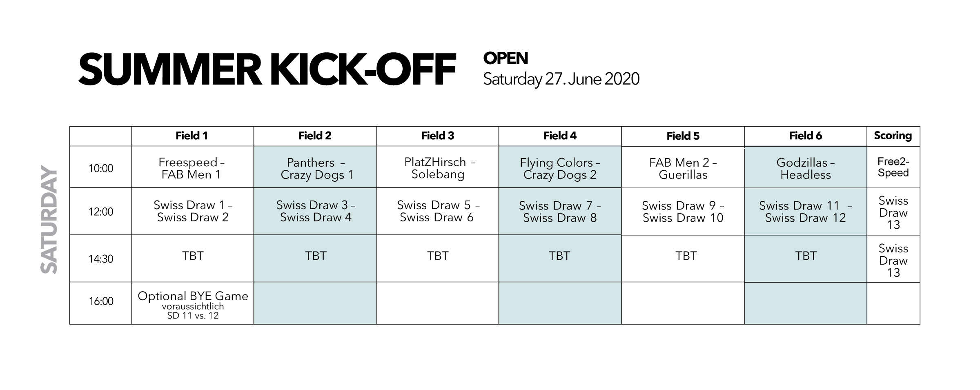The image size is (980, 390).
Task: Click Godzillas – Headless game cell
Action: (x=806, y=169)
